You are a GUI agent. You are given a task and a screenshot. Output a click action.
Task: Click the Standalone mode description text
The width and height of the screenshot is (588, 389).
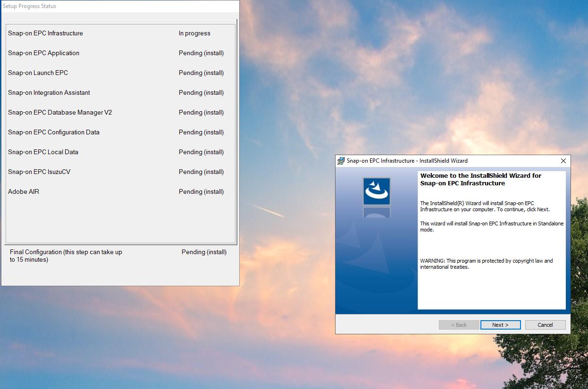pos(492,227)
